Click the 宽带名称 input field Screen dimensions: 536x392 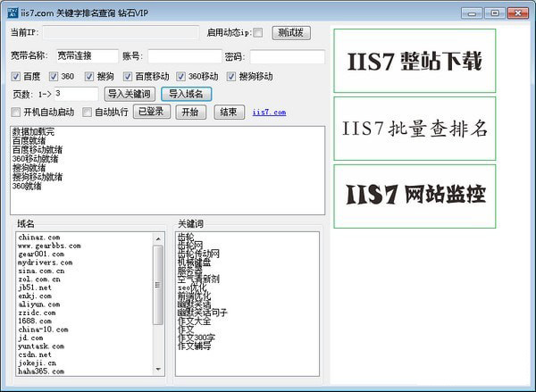[86, 55]
